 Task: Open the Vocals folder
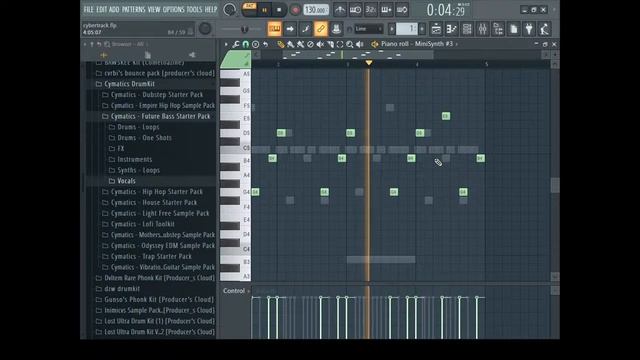[x=122, y=181]
